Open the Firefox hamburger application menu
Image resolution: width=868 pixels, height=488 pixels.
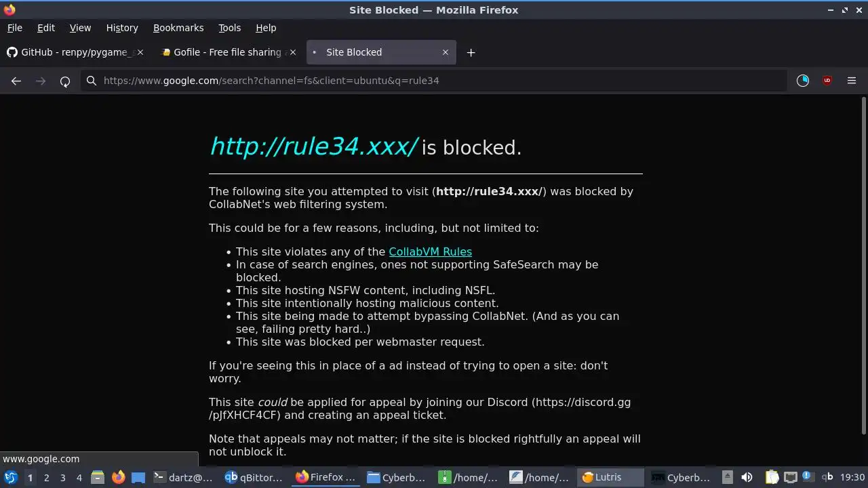(x=852, y=81)
